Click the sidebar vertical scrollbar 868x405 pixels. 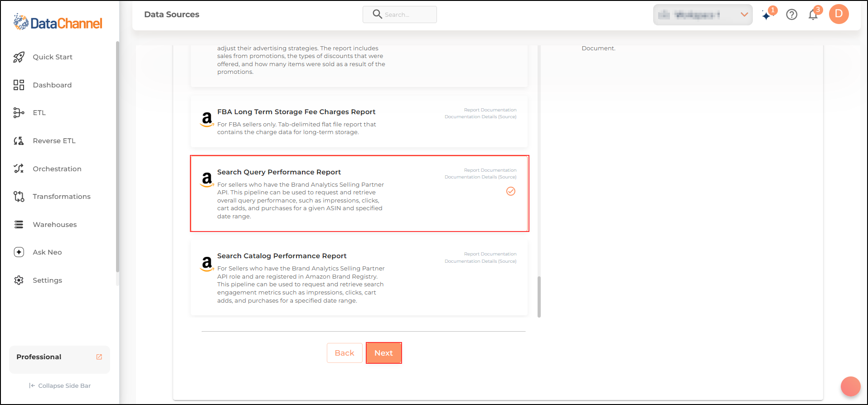[117, 156]
